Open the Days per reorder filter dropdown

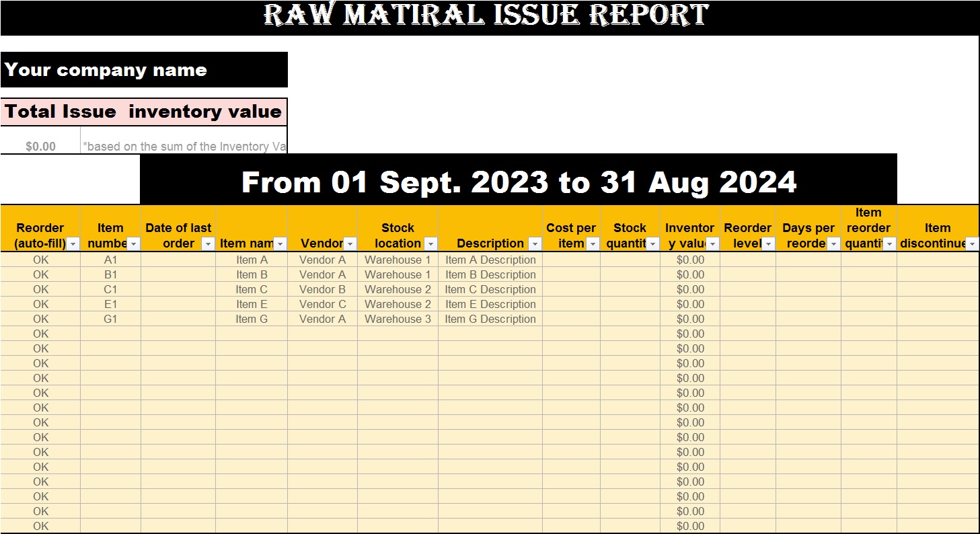[x=834, y=244]
